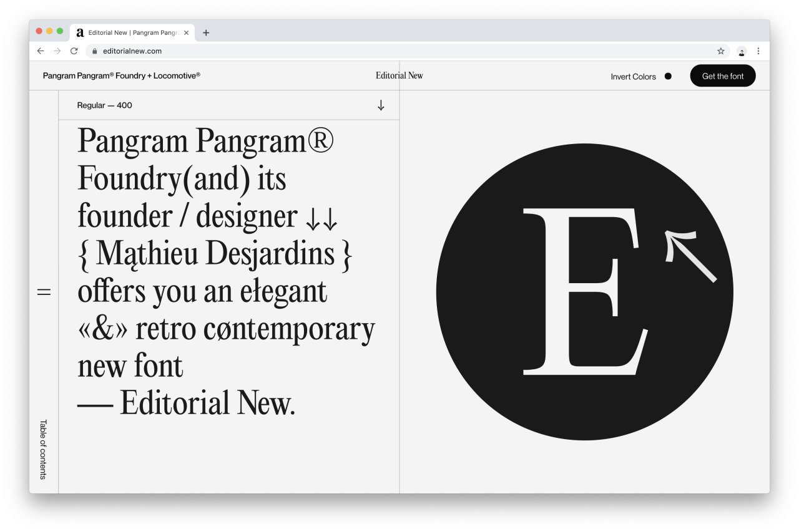Select the Editorial New browser tab
799x532 pixels.
133,32
